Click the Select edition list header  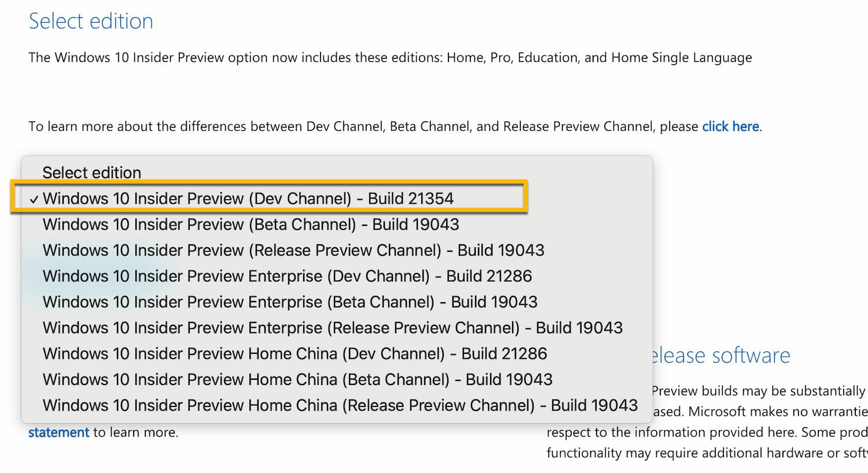[x=91, y=173]
